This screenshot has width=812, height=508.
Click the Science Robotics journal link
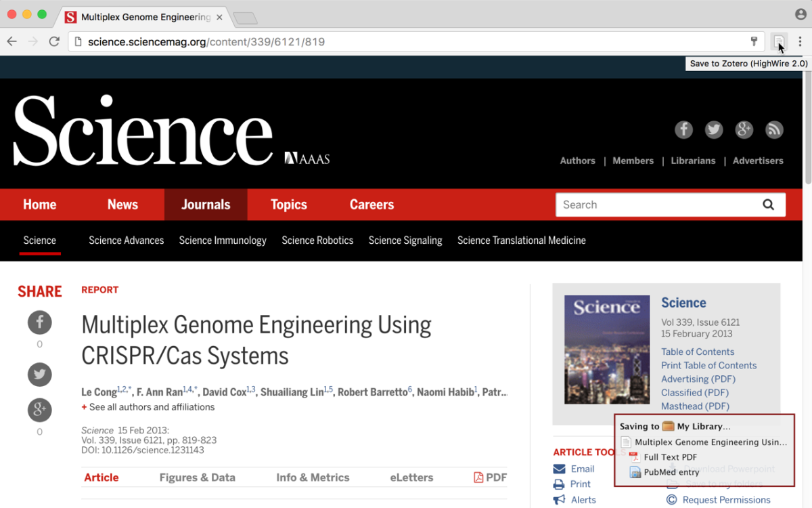tap(317, 240)
